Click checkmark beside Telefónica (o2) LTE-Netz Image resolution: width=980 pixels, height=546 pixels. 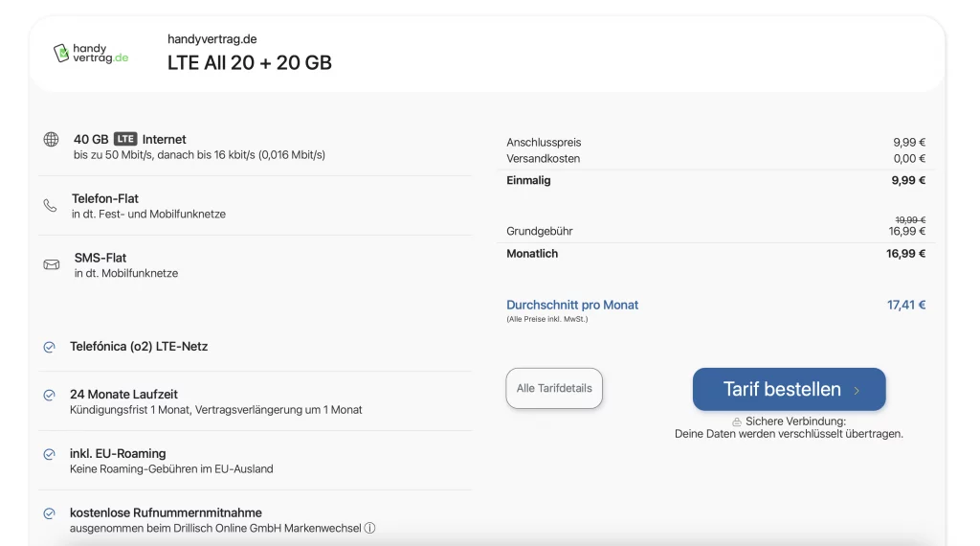49,347
